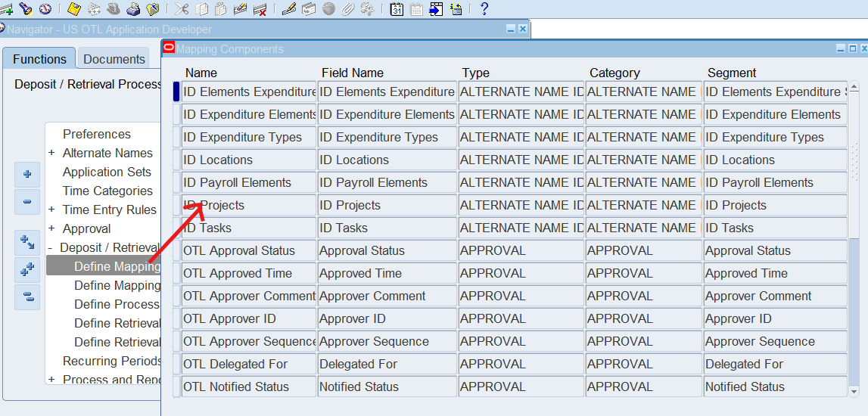The height and width of the screenshot is (416, 868).
Task: Open Window Help question mark icon
Action: point(484,9)
